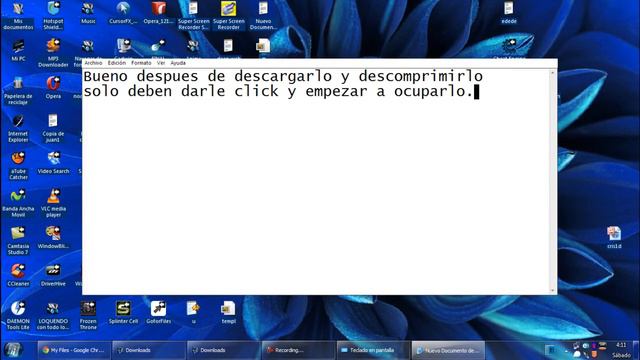Open the DriverHive shortcut
640x360 pixels.
53,275
